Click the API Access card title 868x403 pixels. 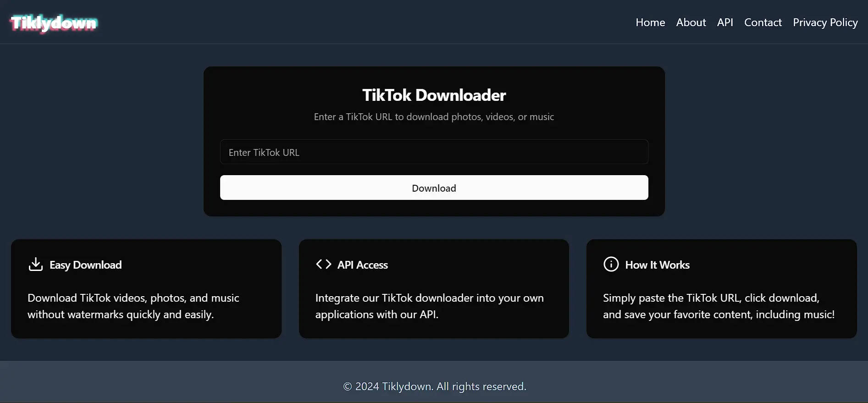pos(363,265)
